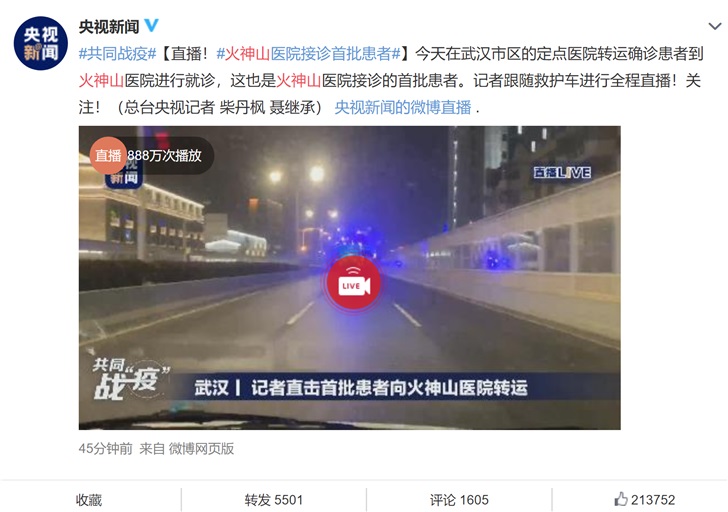Click the orange 直播 badge on video
The image size is (728, 512).
[108, 155]
